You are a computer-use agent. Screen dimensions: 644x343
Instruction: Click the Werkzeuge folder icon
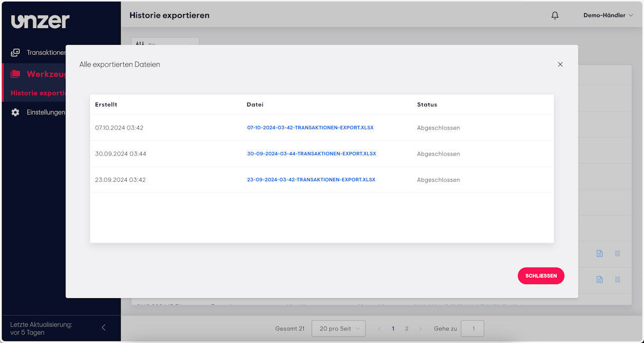click(16, 74)
